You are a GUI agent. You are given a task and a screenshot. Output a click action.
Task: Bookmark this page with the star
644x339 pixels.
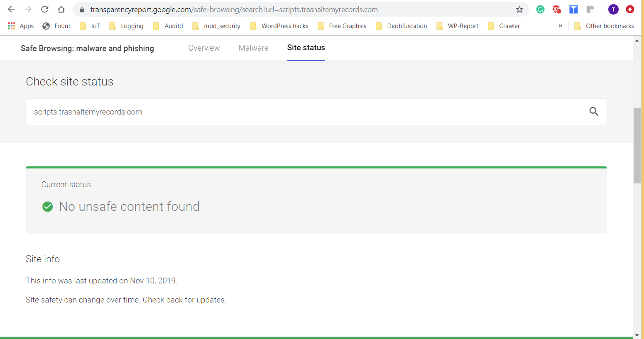click(519, 10)
